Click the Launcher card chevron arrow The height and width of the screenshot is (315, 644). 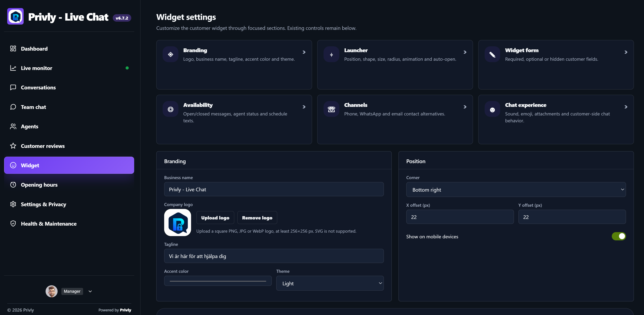coord(465,52)
